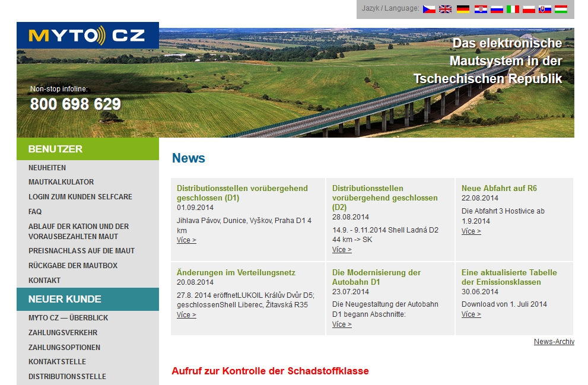Choose the German flag language option
Screen dimensions: 588x385
463,9
